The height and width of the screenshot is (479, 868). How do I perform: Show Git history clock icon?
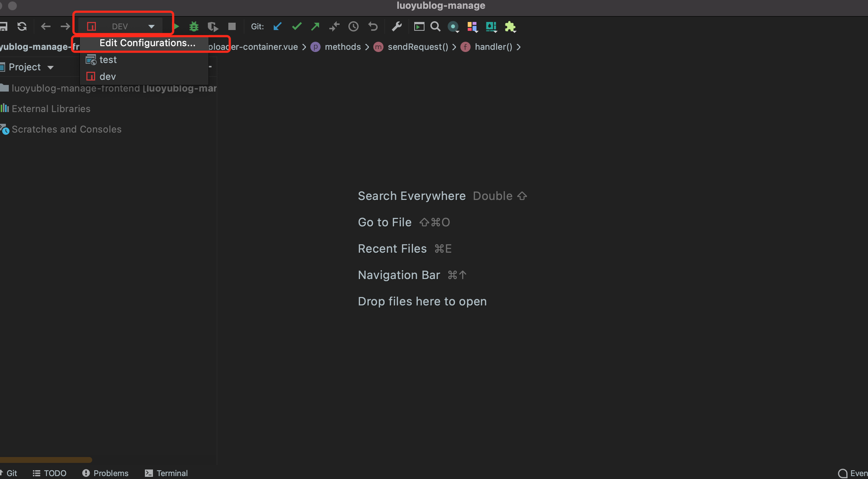(353, 26)
